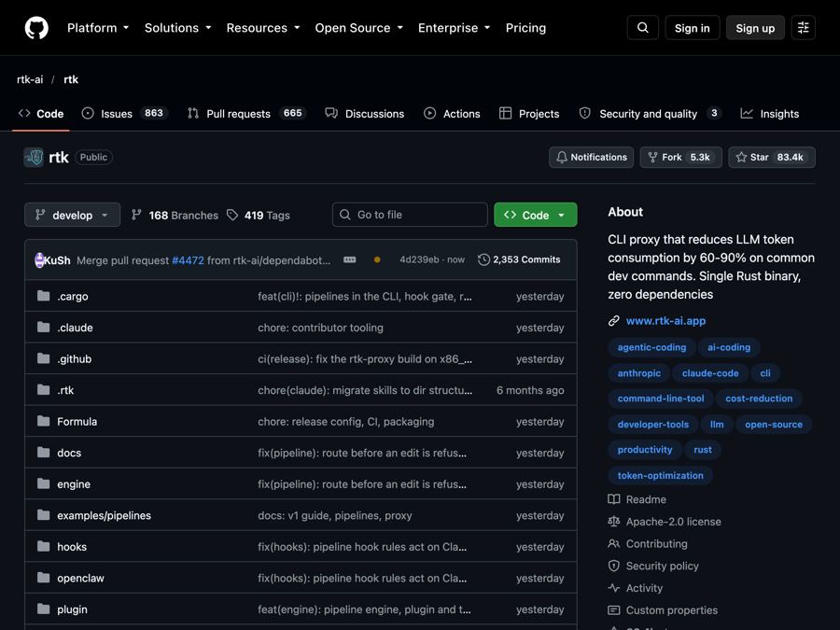Screen dimensions: 840x630
Task: Click the KuSh author avatar
Action: 39,260
